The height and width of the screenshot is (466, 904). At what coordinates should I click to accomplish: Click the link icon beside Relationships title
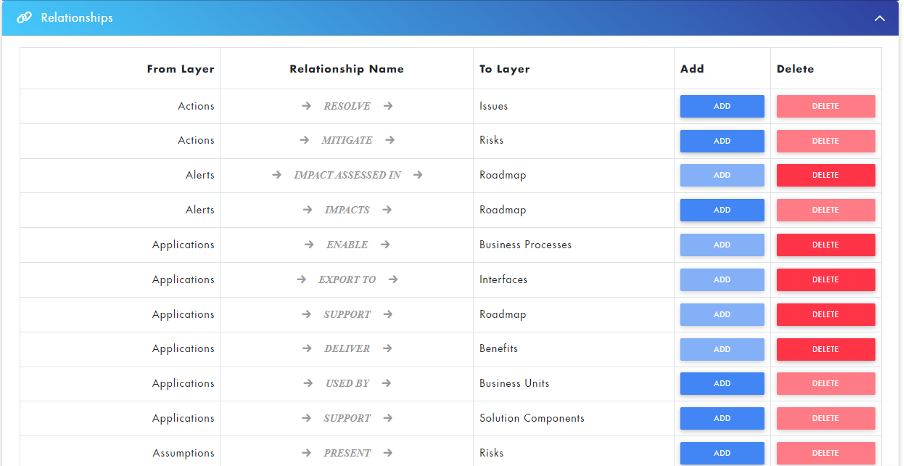(x=25, y=18)
